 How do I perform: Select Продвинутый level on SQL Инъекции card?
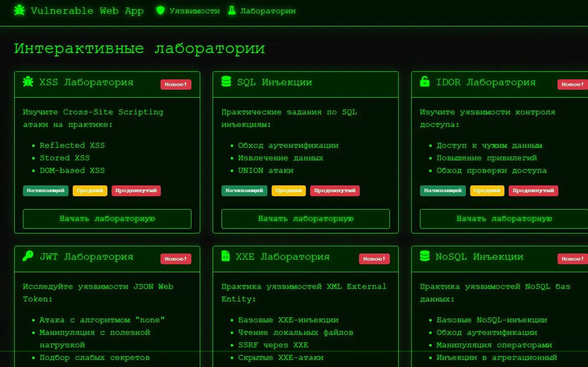point(335,191)
